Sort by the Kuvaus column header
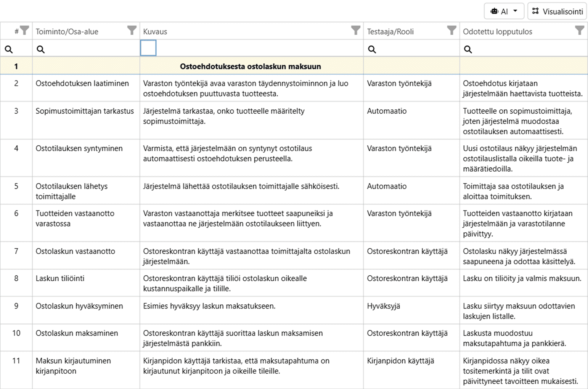588x389 pixels. point(155,32)
